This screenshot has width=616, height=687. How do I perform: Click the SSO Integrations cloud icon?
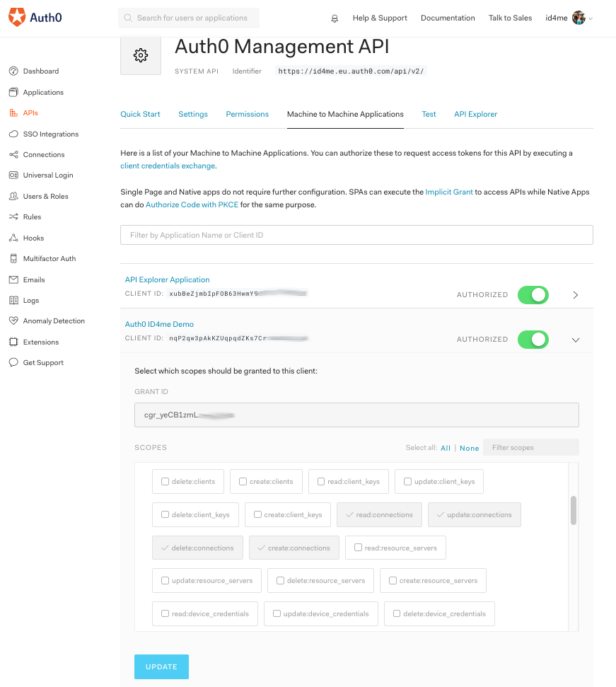tap(13, 134)
